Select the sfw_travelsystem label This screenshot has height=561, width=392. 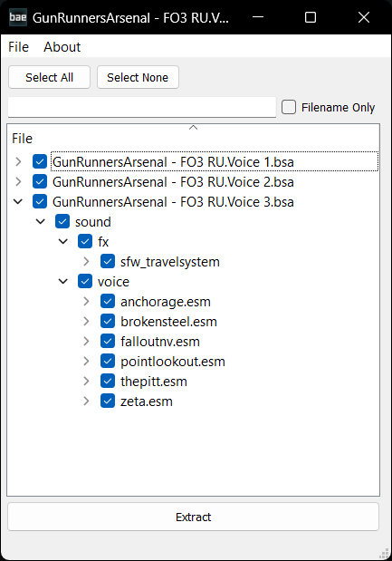(170, 262)
